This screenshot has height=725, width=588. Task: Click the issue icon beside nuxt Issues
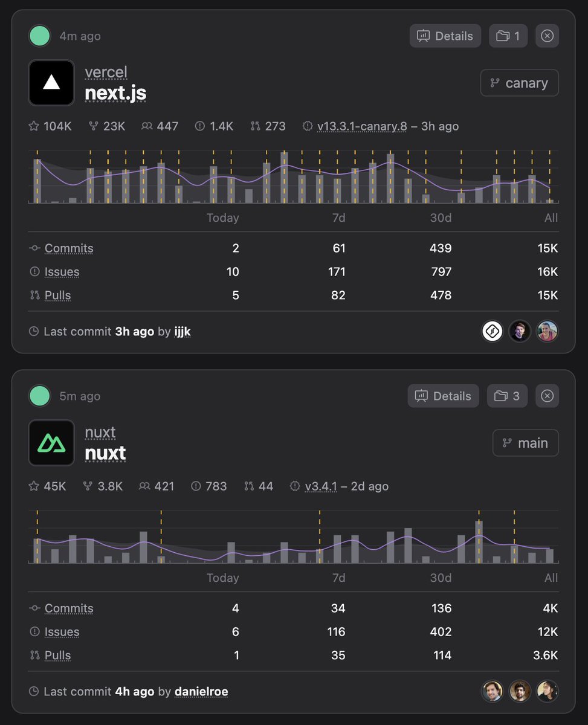[34, 632]
